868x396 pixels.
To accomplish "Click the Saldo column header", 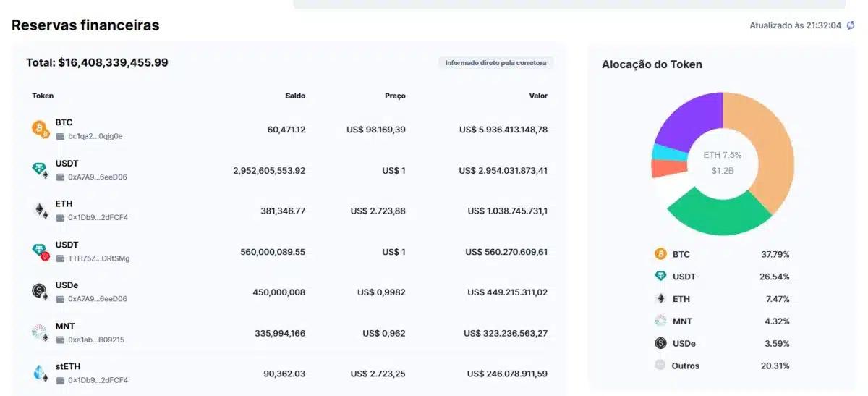I will 295,96.
